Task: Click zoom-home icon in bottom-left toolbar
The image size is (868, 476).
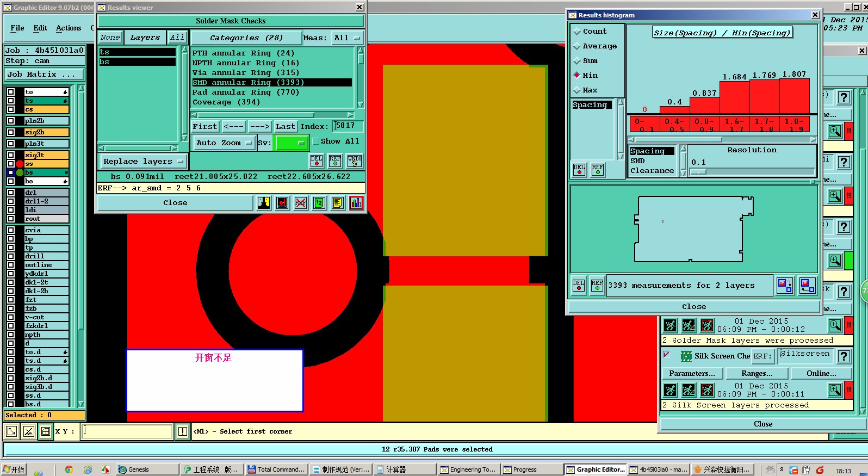Action: tap(11, 431)
